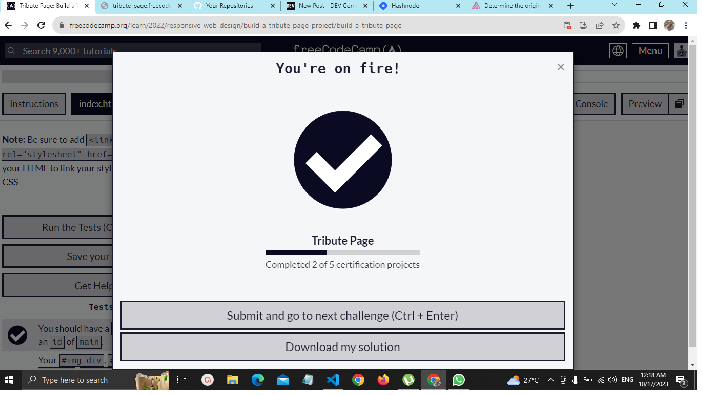Open the Preview pane tab
This screenshot has height=395, width=702.
coord(645,104)
